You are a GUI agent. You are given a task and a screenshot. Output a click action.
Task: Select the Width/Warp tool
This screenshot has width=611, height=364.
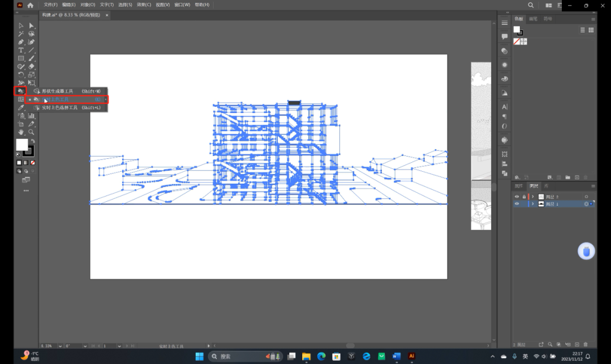pos(21,83)
